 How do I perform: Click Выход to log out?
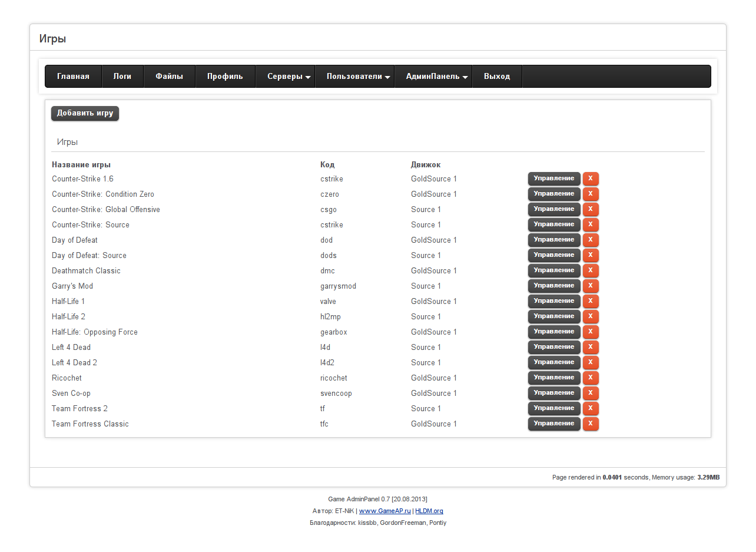(497, 77)
